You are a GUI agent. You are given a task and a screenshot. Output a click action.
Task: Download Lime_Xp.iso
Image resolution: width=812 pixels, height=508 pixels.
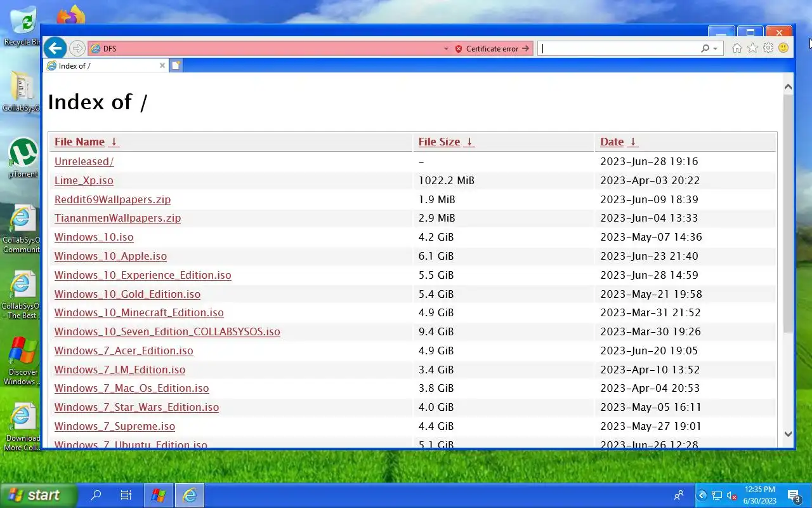click(x=84, y=180)
